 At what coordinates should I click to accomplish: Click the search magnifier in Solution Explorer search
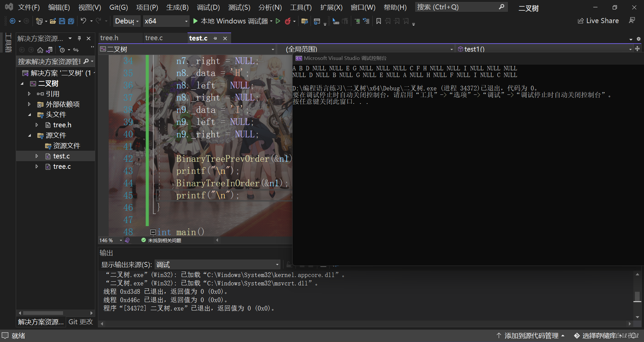tap(86, 61)
